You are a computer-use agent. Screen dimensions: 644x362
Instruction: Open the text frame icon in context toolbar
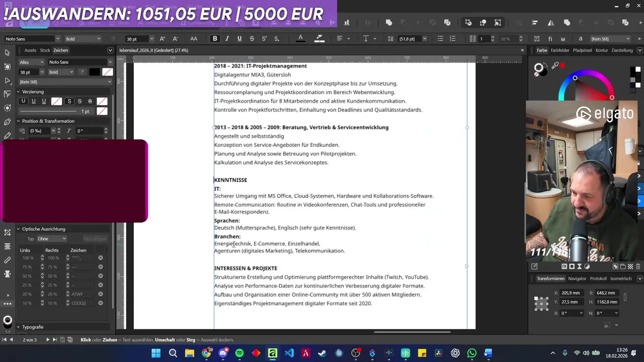click(537, 39)
